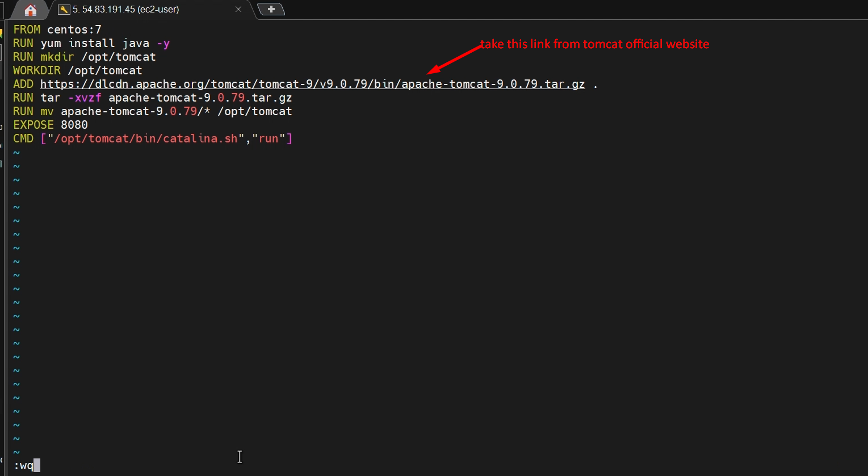Click the 'EXPOSE 8080' line
The width and height of the screenshot is (868, 476).
click(x=51, y=125)
